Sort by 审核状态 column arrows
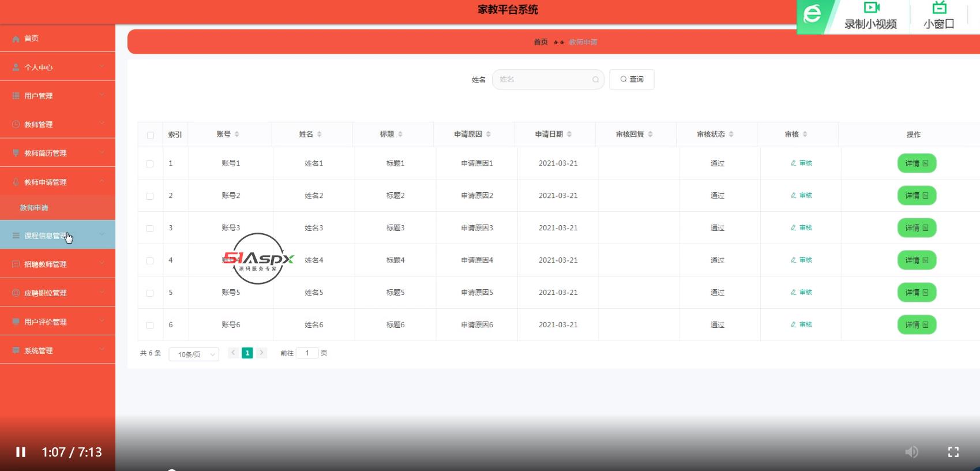The image size is (980, 471). tap(731, 134)
